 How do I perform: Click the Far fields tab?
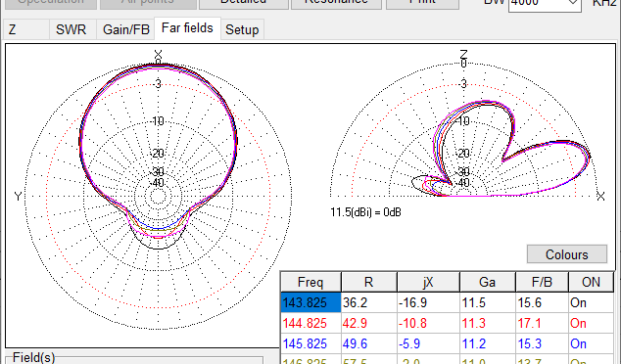[187, 28]
